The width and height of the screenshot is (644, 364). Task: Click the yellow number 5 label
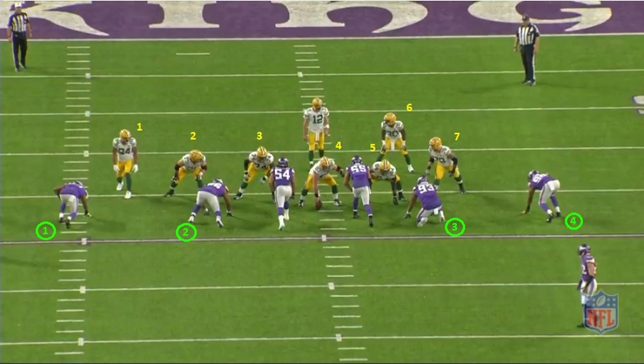pyautogui.click(x=372, y=148)
